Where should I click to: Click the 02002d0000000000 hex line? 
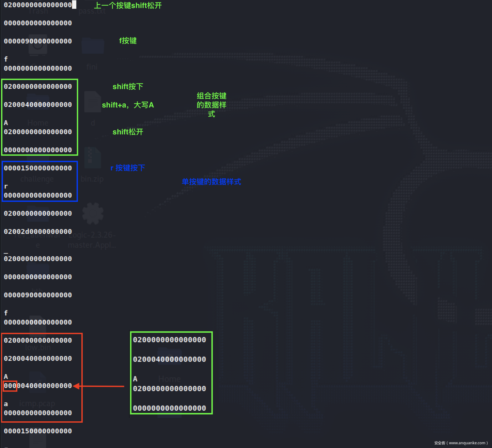click(38, 231)
